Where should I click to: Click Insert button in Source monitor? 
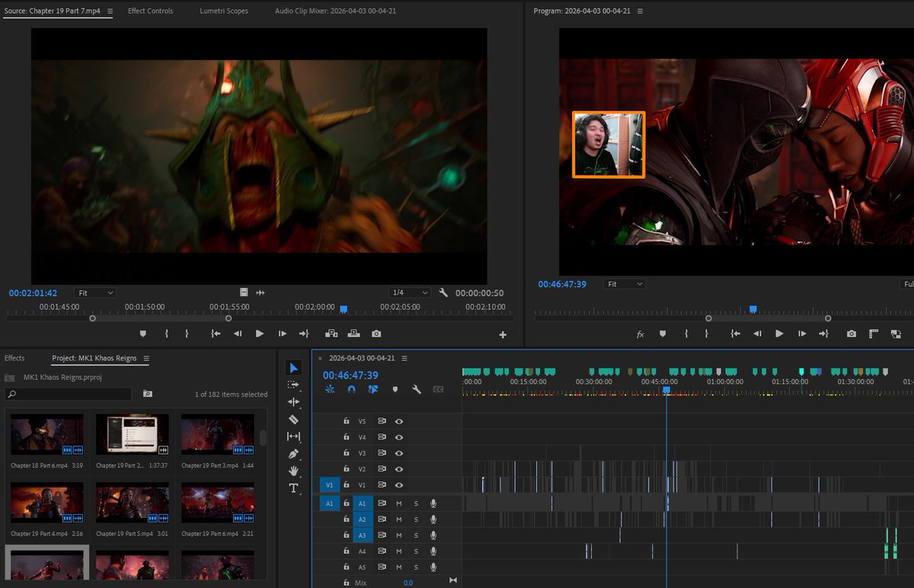pyautogui.click(x=331, y=334)
